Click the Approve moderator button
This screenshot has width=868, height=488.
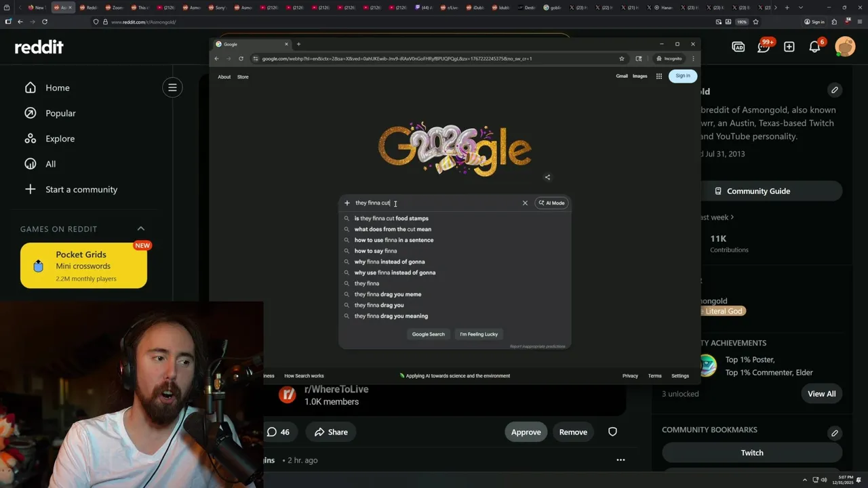coord(526,432)
